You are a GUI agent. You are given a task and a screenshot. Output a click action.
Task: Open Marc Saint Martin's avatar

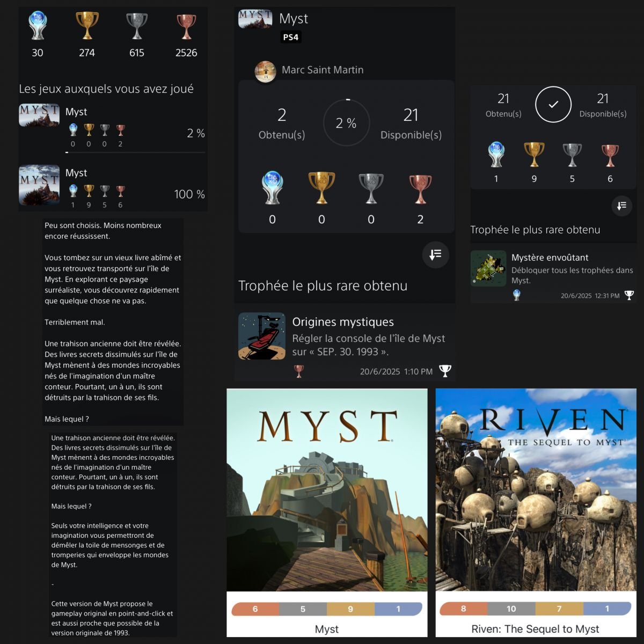click(x=265, y=71)
